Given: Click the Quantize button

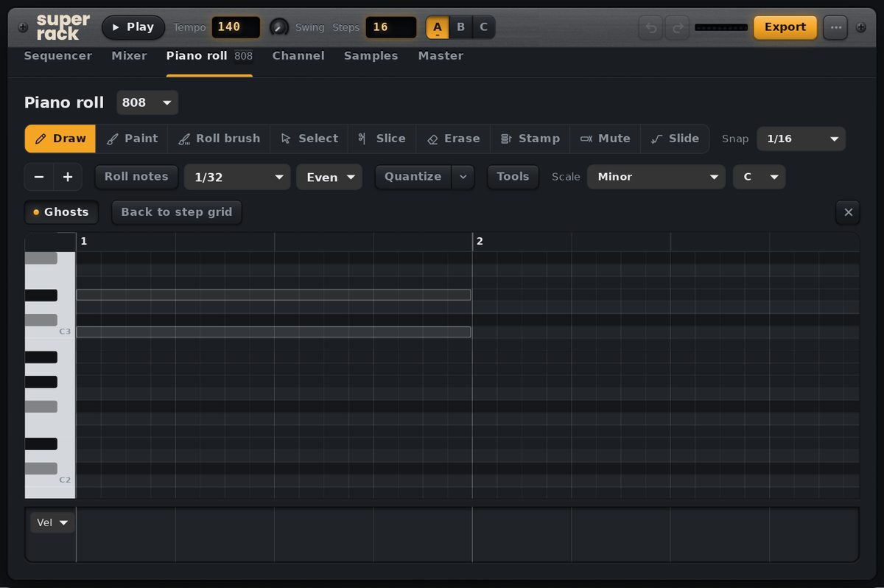Looking at the screenshot, I should click(413, 177).
